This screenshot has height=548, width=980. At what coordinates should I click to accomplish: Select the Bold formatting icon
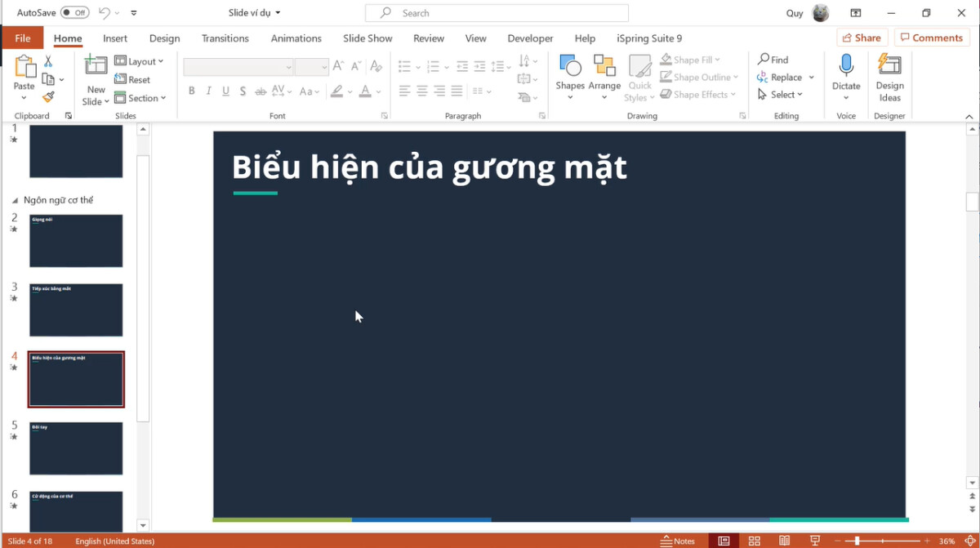(x=191, y=91)
